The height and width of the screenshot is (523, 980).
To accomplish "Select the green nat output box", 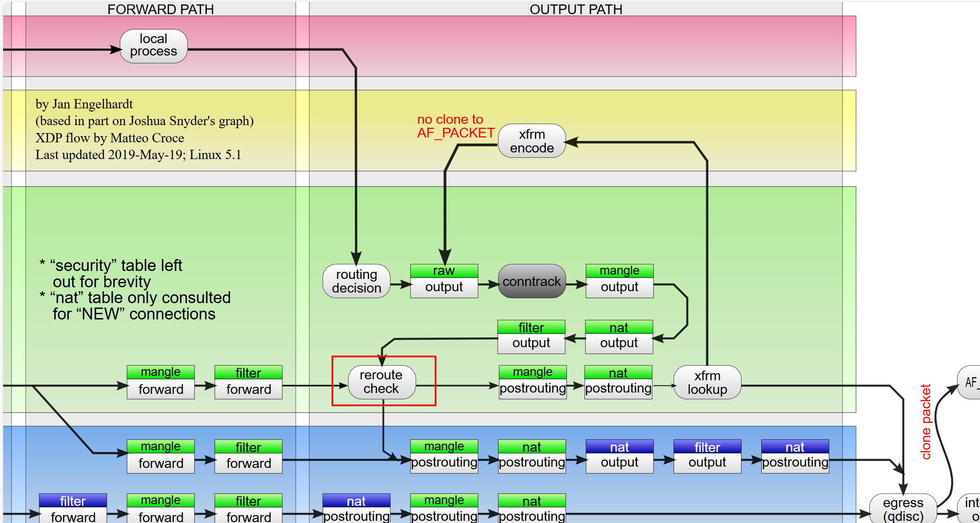I will (x=619, y=337).
